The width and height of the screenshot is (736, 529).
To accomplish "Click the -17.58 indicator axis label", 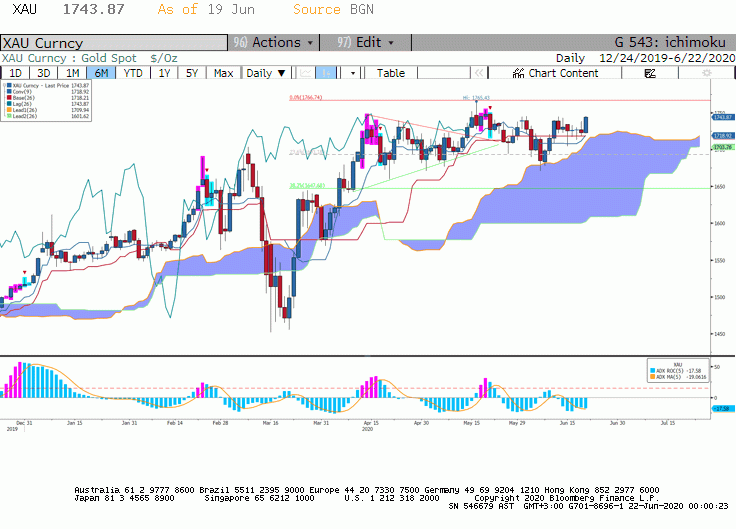I will pos(723,409).
